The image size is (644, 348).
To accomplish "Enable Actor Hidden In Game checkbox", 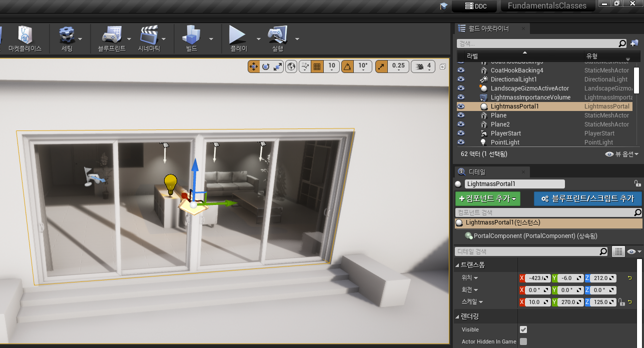I will tap(523, 341).
